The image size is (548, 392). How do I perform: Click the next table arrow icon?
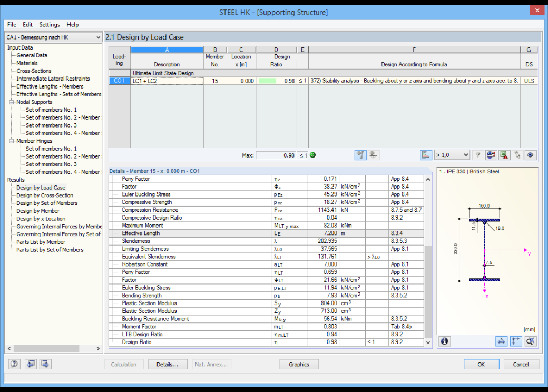click(x=45, y=364)
